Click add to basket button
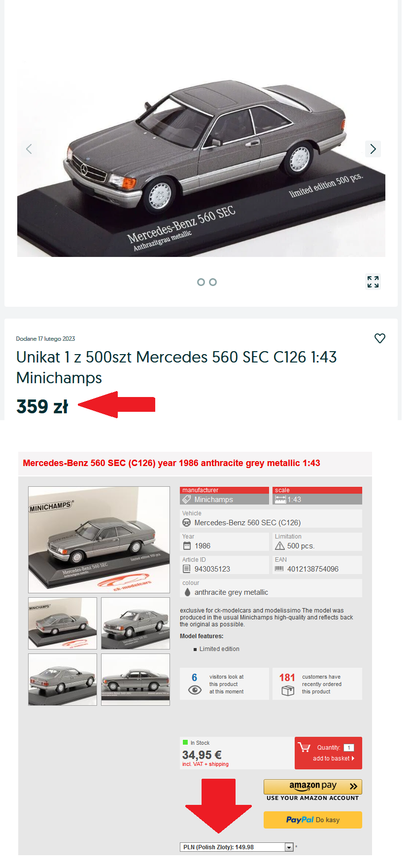Screen dimensions: 410x868 [x=328, y=753]
